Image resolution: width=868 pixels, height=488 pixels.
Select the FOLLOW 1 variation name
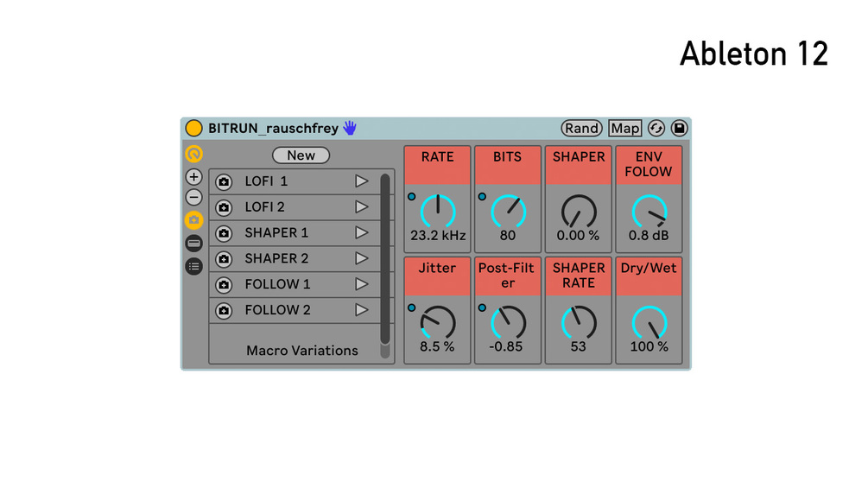pos(277,284)
